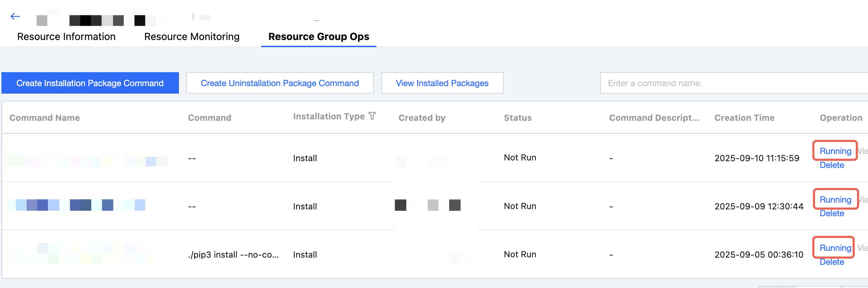Open the Resource Monitoring tab
Image resolution: width=868 pixels, height=288 pixels.
192,36
